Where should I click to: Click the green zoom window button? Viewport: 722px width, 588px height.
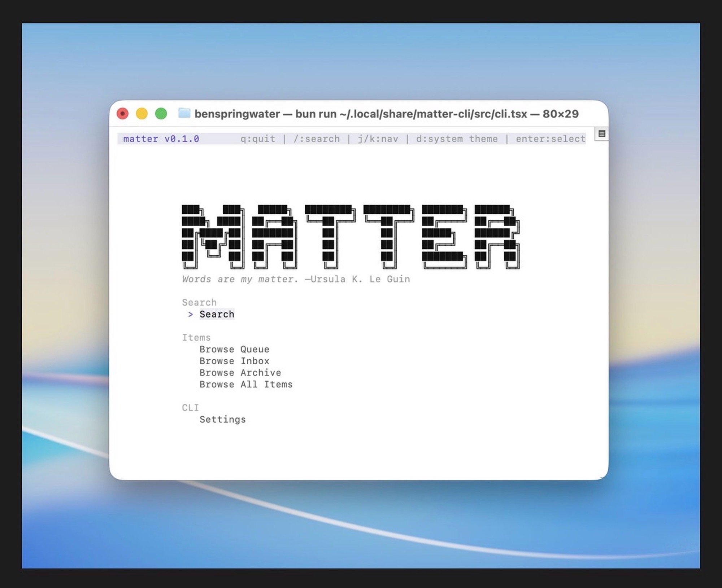tap(161, 114)
